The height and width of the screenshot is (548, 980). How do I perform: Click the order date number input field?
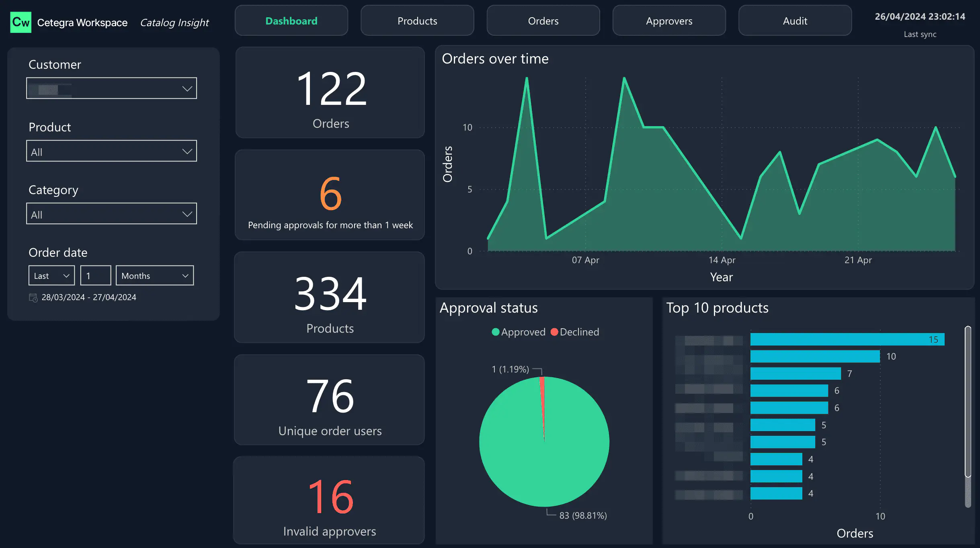coord(96,276)
